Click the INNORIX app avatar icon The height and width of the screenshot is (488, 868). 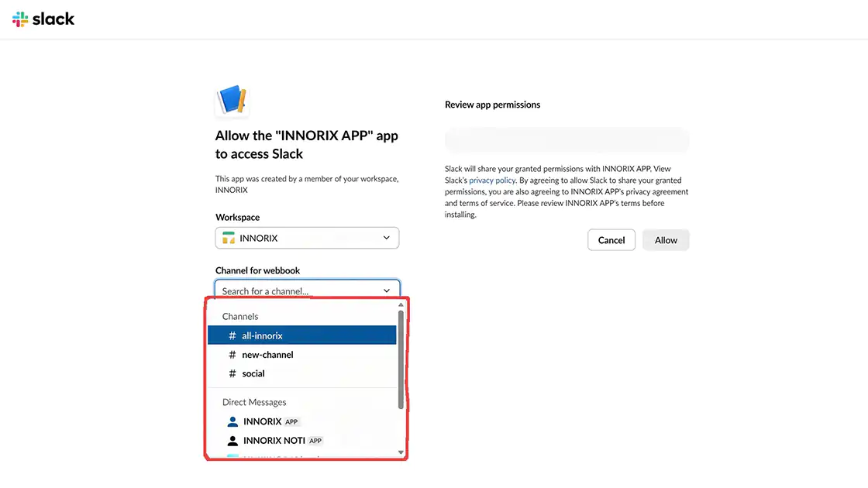[x=232, y=421]
